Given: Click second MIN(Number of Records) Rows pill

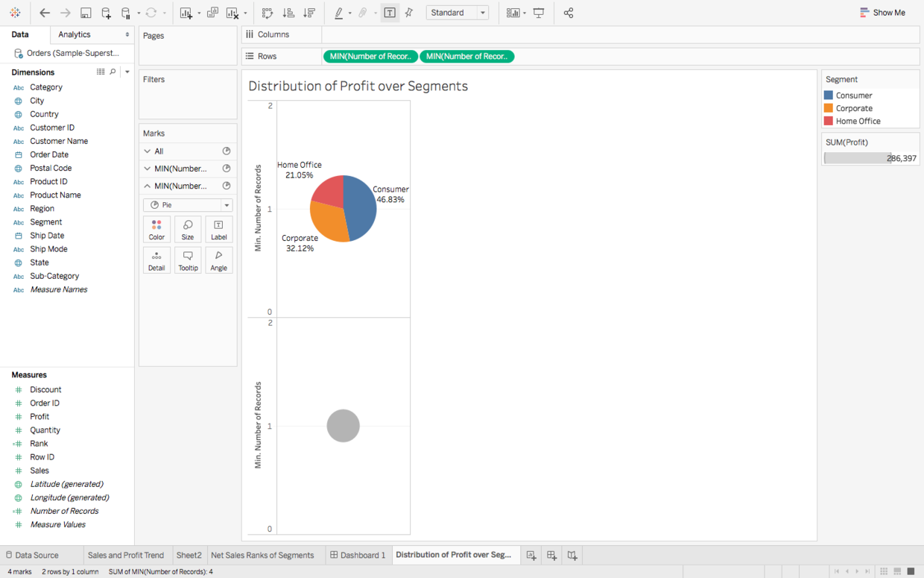Looking at the screenshot, I should [x=467, y=57].
